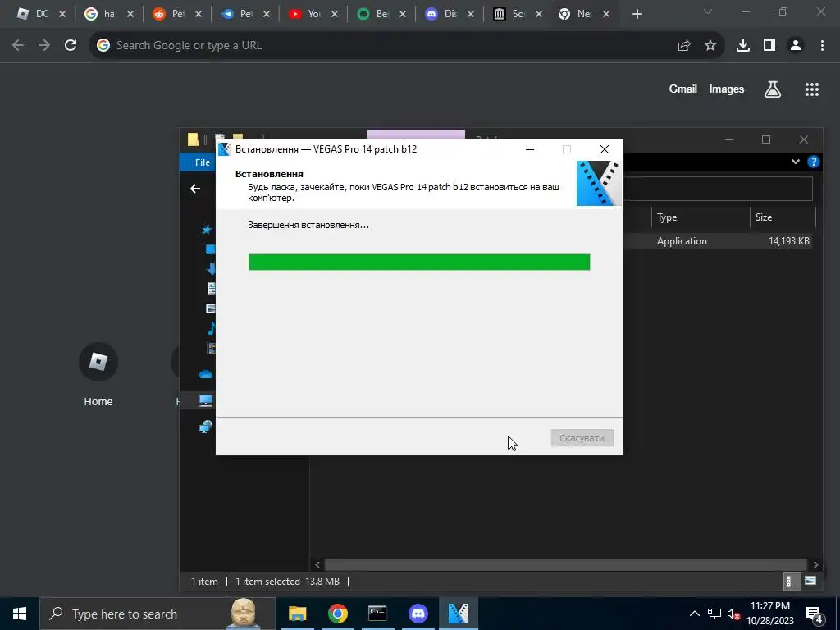Reload the page in Chrome
Image resolution: width=840 pixels, height=630 pixels.
(71, 46)
